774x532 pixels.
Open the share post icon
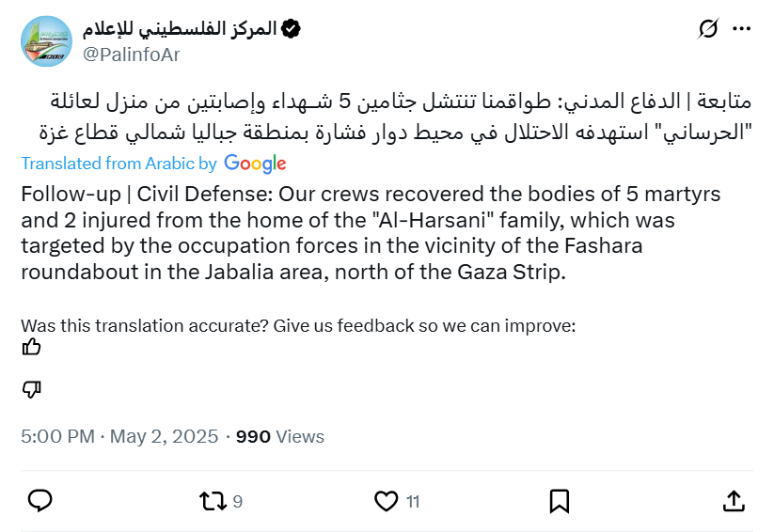[x=735, y=501]
